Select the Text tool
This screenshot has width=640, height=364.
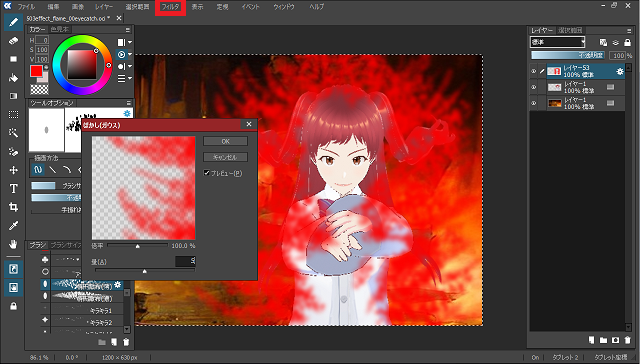[13, 189]
